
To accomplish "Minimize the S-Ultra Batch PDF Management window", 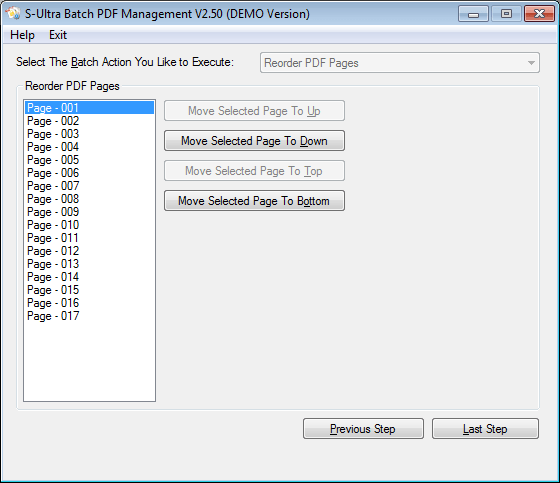I will [x=473, y=14].
